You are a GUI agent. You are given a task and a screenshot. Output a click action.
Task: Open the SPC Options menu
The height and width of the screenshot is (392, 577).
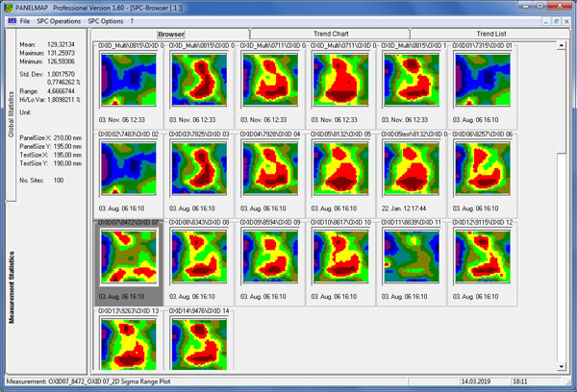105,21
